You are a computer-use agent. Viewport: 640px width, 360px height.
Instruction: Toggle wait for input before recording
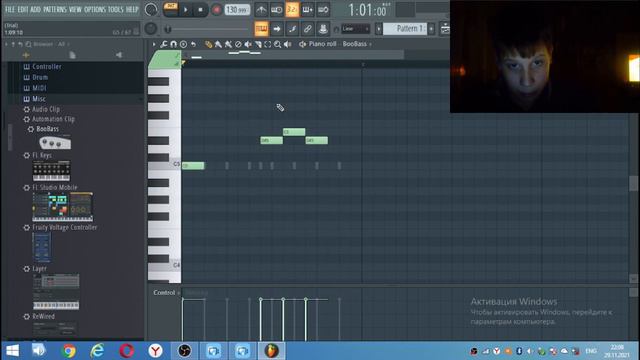[277, 10]
